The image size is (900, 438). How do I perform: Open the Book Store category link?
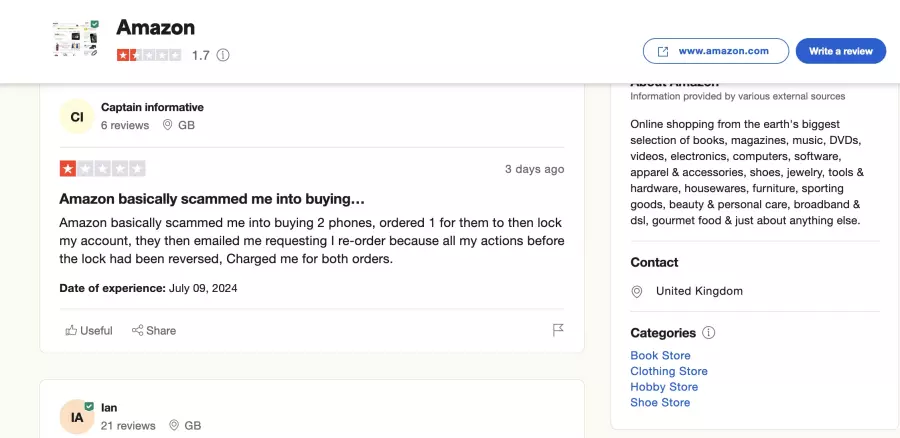(x=660, y=355)
